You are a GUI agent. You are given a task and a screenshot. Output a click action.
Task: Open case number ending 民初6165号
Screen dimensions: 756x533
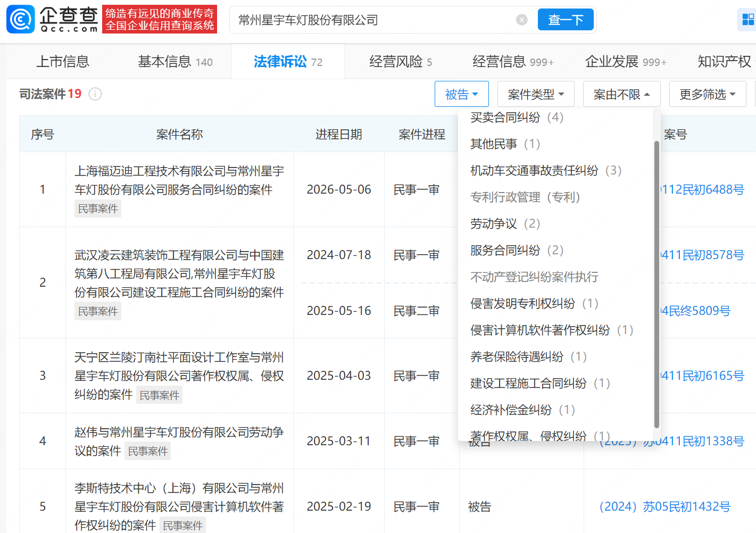point(702,376)
